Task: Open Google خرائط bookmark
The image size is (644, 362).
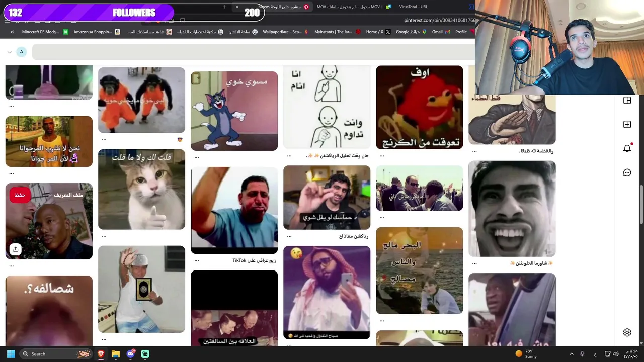Action: [411, 32]
